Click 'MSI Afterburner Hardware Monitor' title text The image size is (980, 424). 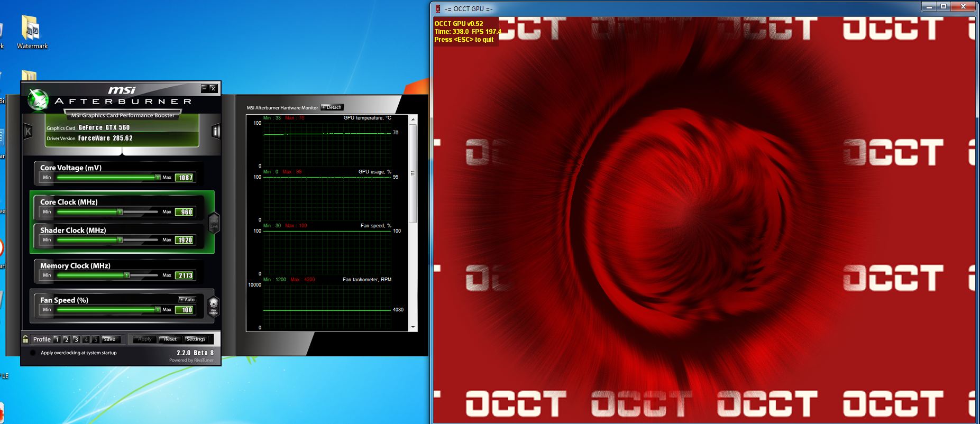pos(282,108)
